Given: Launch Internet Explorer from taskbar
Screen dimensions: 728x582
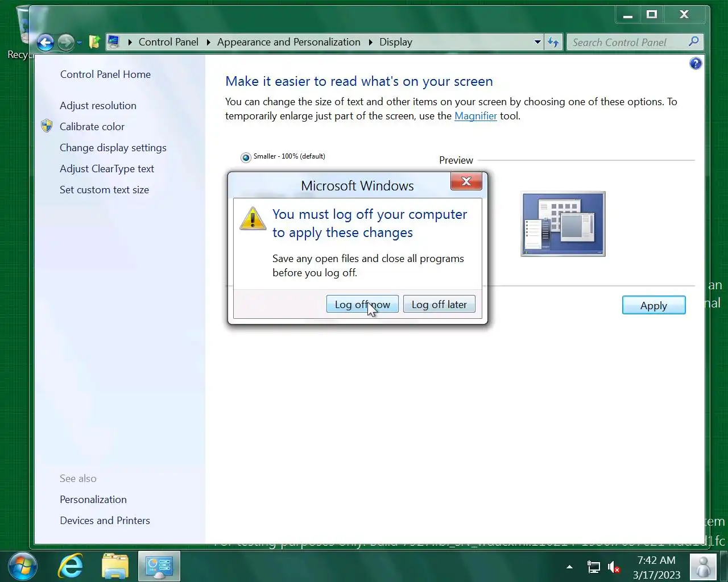Looking at the screenshot, I should tap(71, 567).
